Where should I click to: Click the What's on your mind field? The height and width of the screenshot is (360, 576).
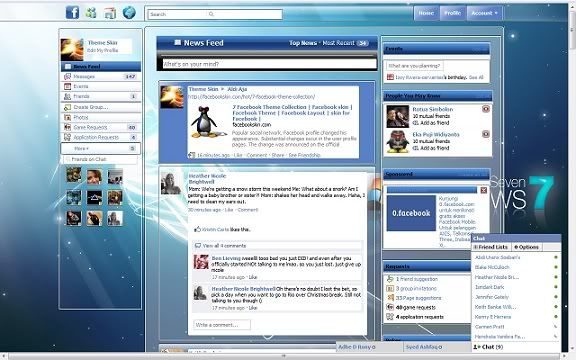pyautogui.click(x=269, y=64)
